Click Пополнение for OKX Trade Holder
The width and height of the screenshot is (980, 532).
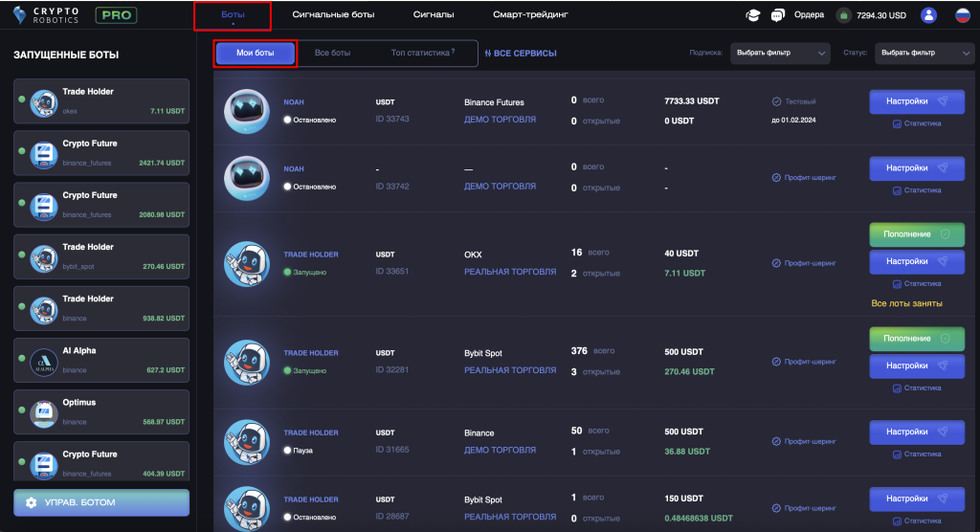(917, 234)
